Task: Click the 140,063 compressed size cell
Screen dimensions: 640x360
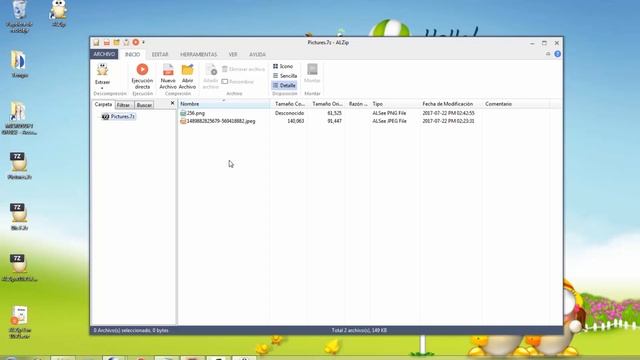Action: pyautogui.click(x=296, y=121)
